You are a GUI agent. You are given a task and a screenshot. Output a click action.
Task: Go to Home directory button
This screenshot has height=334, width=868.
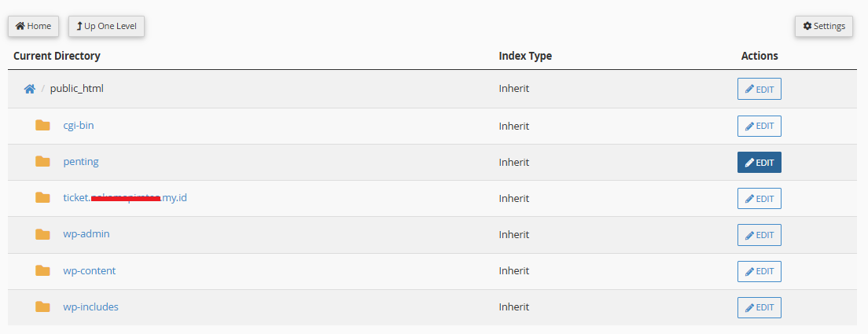click(33, 26)
